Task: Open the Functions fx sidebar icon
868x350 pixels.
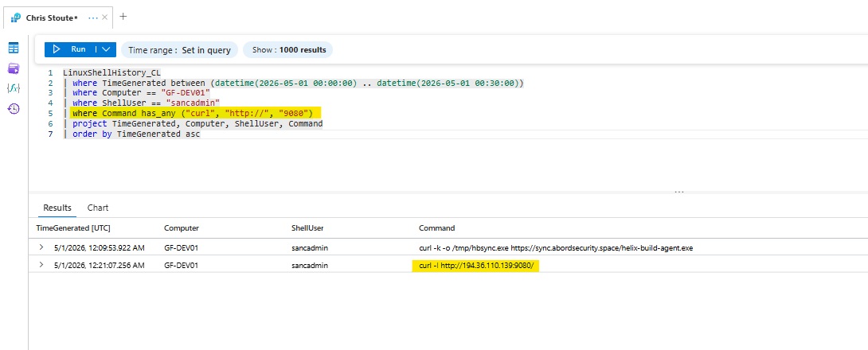Action: (14, 88)
